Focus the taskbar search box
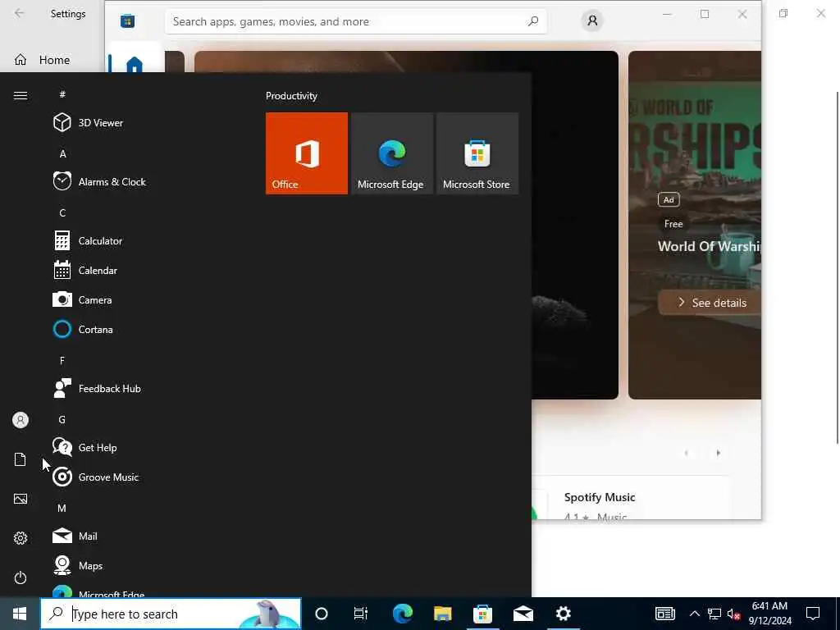 pos(171,614)
